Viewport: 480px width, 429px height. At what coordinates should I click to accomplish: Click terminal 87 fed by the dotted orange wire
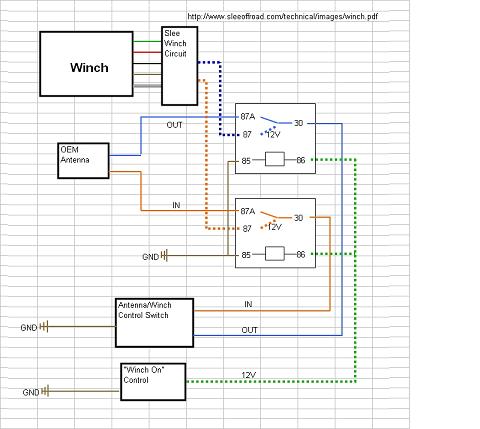tap(247, 229)
